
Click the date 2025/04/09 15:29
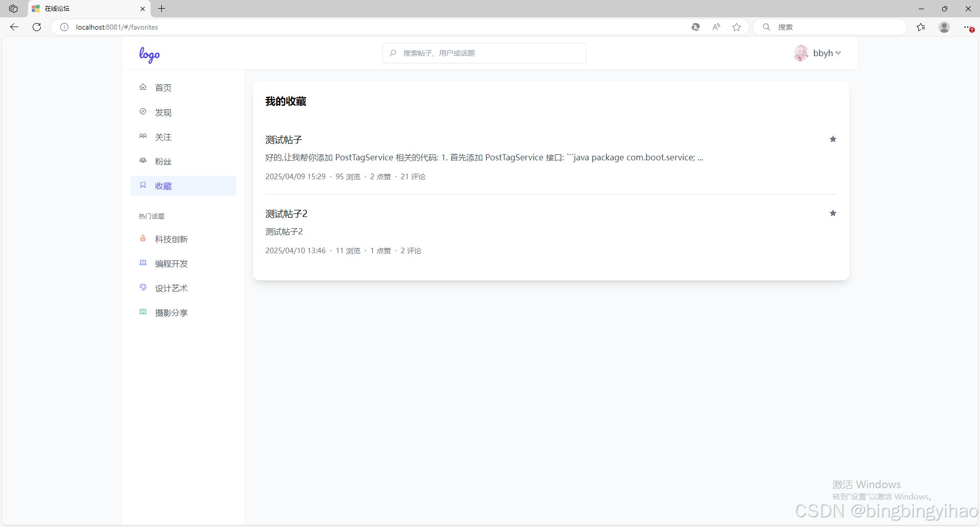pos(295,177)
